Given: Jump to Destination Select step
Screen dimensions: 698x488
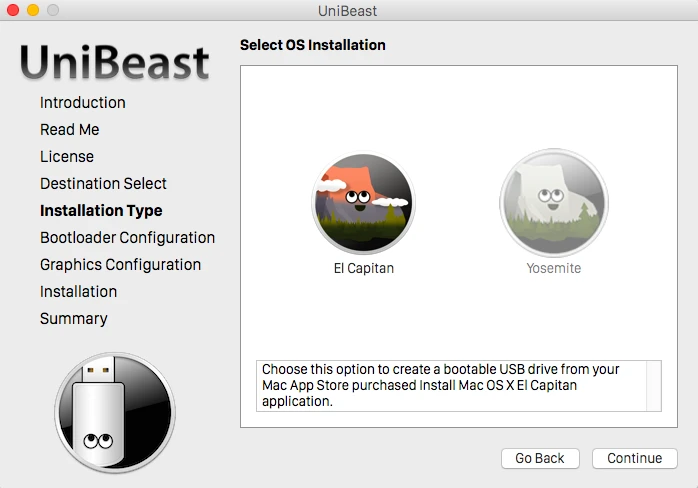Looking at the screenshot, I should [103, 184].
